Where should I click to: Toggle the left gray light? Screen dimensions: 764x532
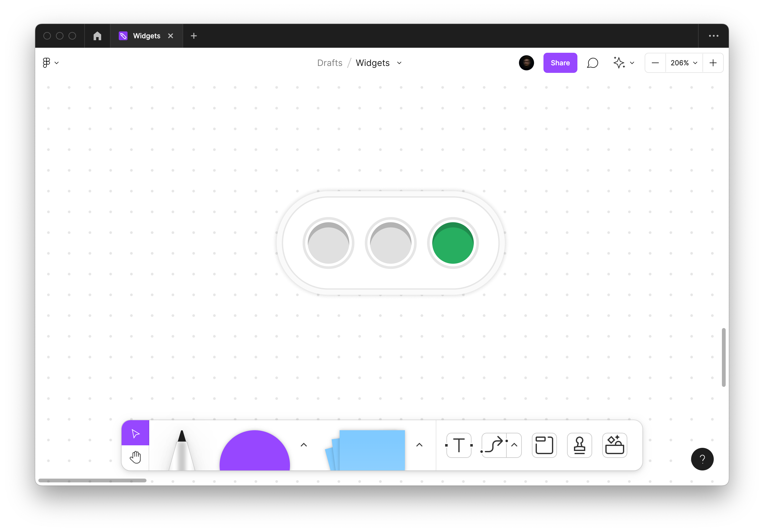(328, 243)
